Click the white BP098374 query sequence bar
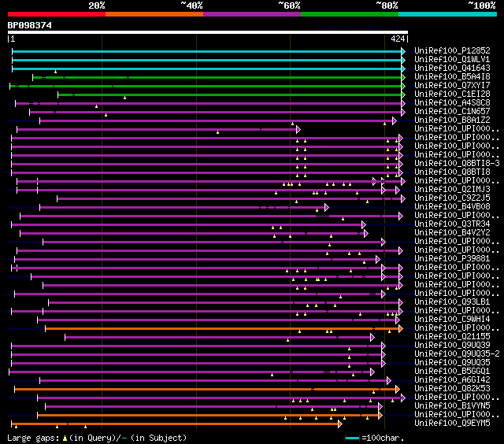The width and height of the screenshot is (504, 444). pos(208,32)
